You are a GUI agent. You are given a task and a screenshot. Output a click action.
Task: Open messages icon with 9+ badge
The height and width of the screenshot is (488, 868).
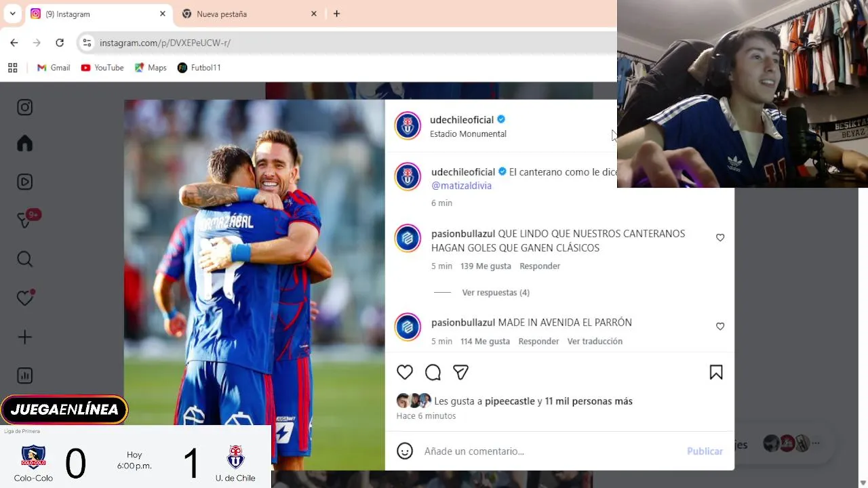click(26, 220)
